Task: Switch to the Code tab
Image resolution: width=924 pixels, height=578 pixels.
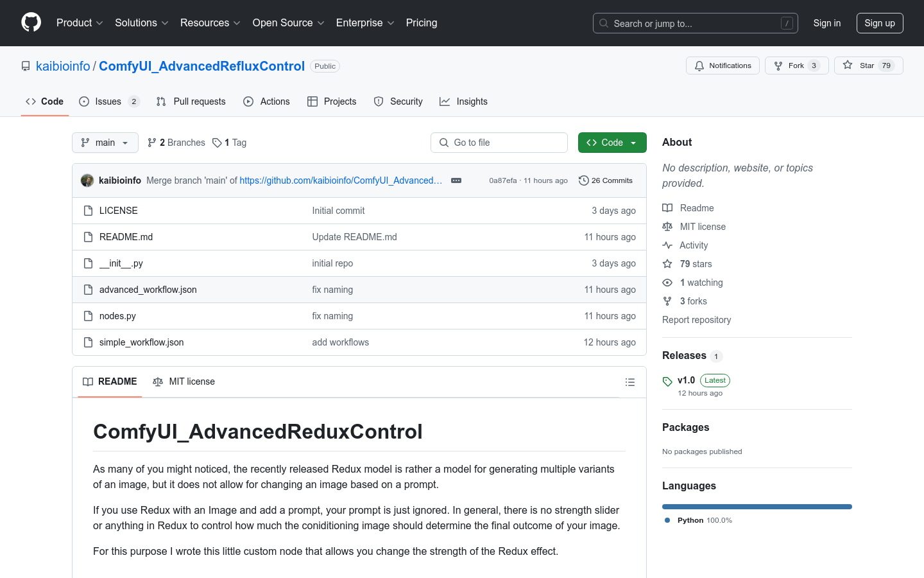Action: coord(45,101)
